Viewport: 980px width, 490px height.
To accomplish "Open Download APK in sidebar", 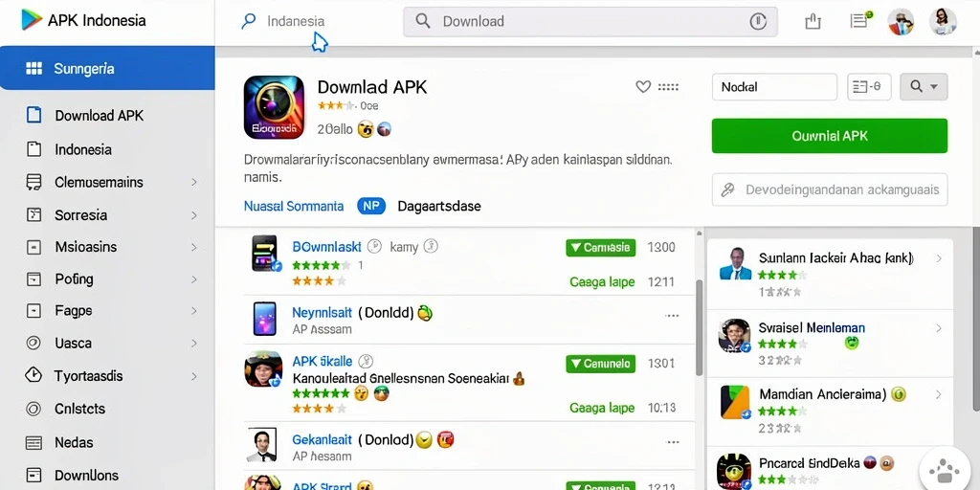I will tap(100, 116).
